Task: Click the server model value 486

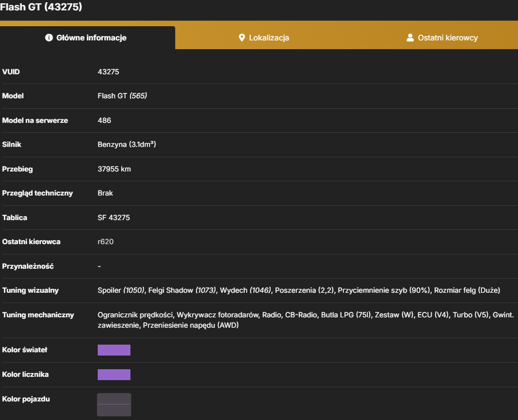Action: [x=104, y=120]
